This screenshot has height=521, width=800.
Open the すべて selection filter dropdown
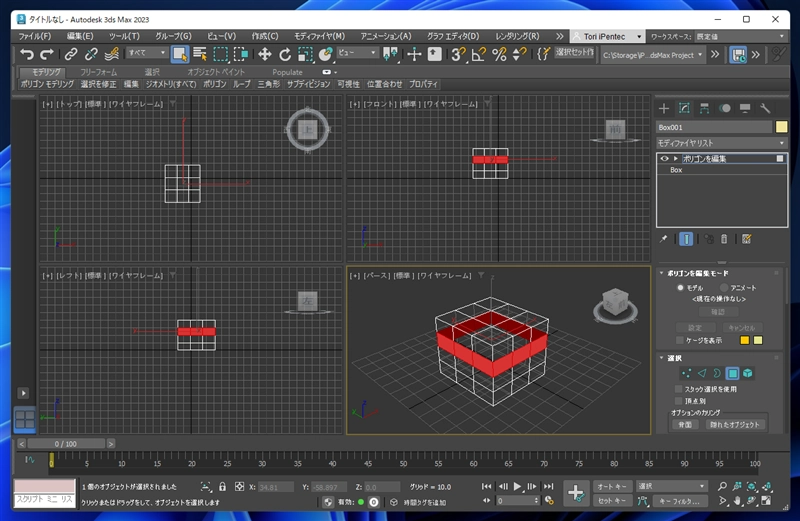(x=147, y=53)
